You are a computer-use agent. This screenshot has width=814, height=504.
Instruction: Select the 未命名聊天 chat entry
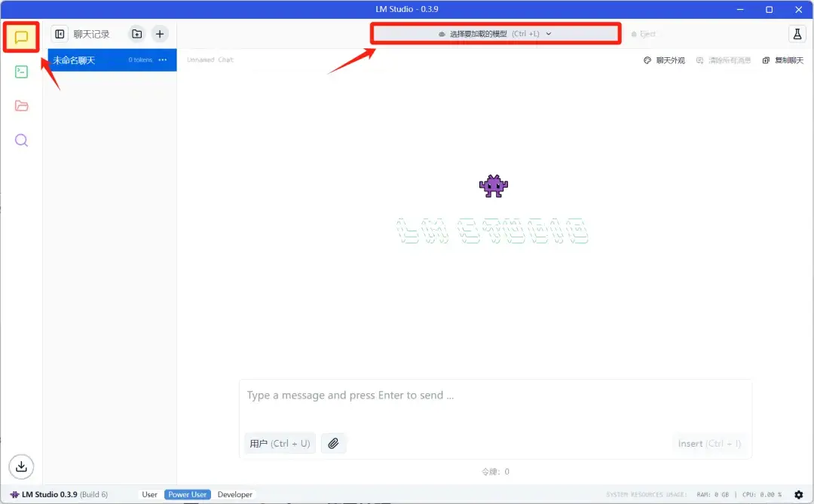tap(112, 60)
